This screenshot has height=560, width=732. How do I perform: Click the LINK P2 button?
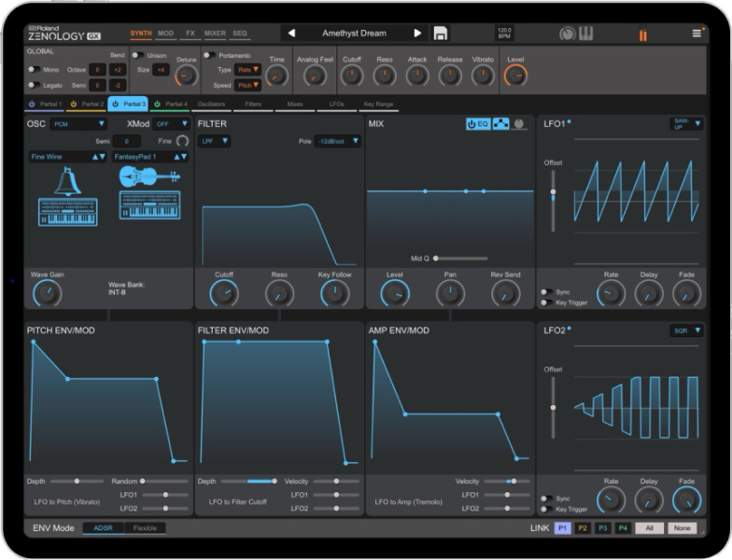pyautogui.click(x=583, y=528)
